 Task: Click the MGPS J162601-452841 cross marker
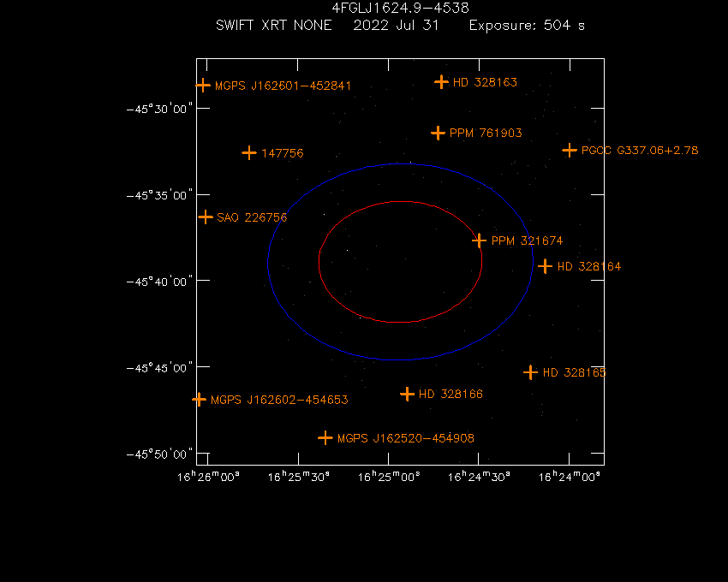click(x=203, y=86)
